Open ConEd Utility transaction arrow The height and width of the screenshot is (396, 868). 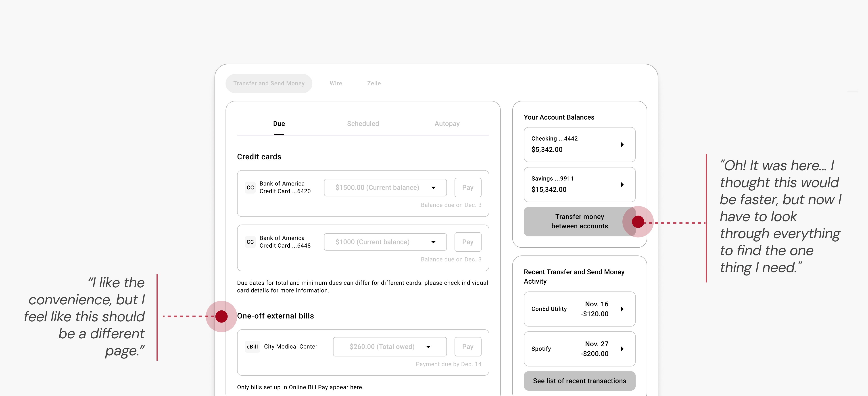[x=622, y=309]
